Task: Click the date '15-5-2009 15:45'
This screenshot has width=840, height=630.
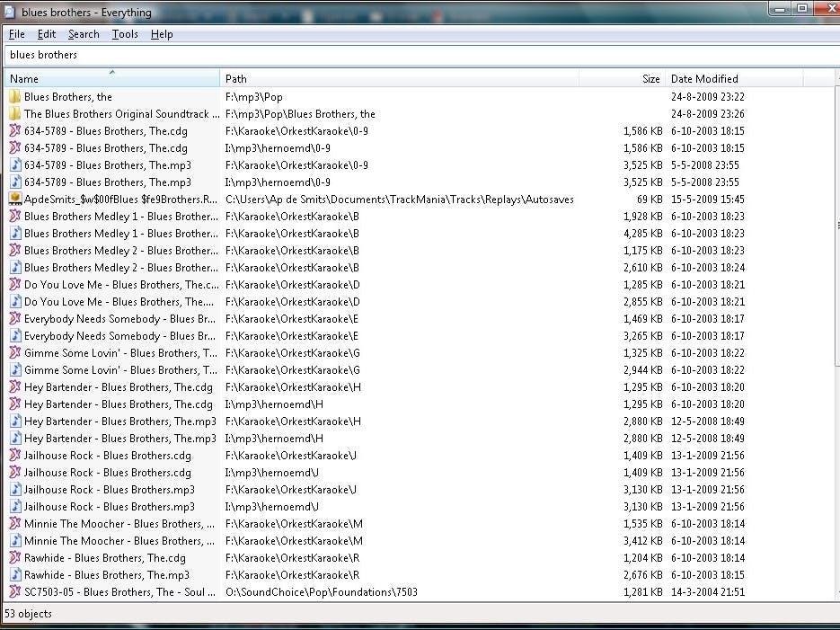Action: click(708, 200)
